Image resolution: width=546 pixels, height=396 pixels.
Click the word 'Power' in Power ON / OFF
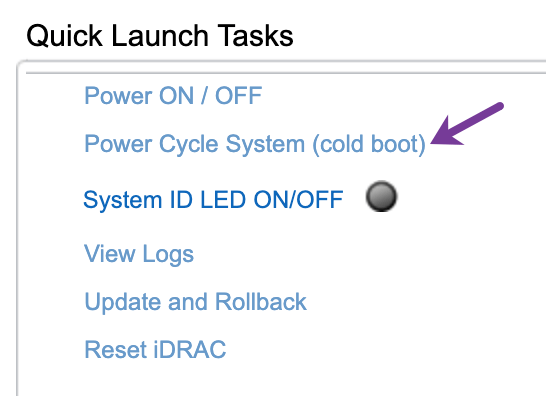click(x=118, y=96)
